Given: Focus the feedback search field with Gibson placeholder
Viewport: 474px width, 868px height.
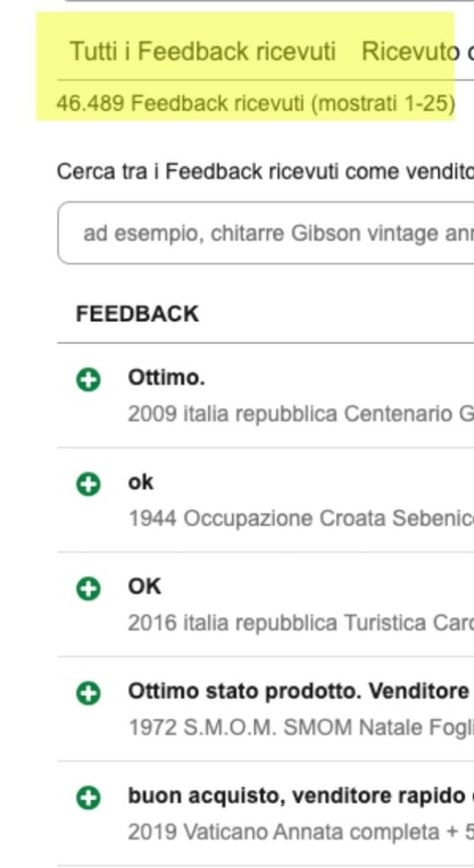Looking at the screenshot, I should click(265, 233).
